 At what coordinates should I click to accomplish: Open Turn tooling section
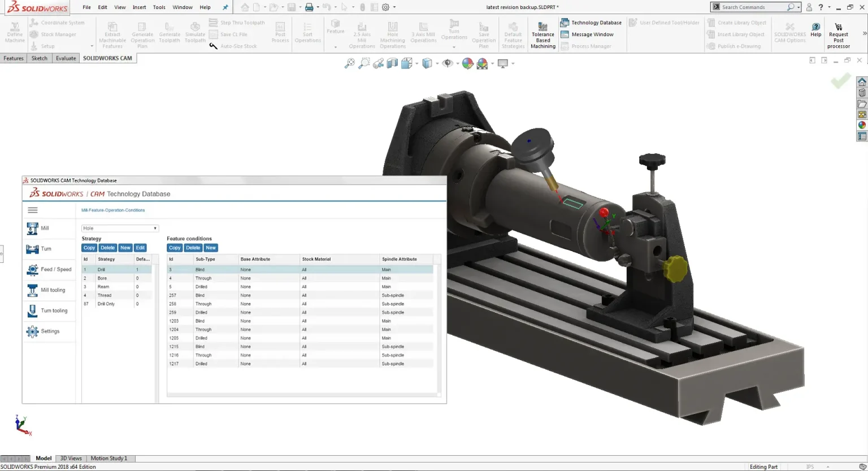[47, 310]
